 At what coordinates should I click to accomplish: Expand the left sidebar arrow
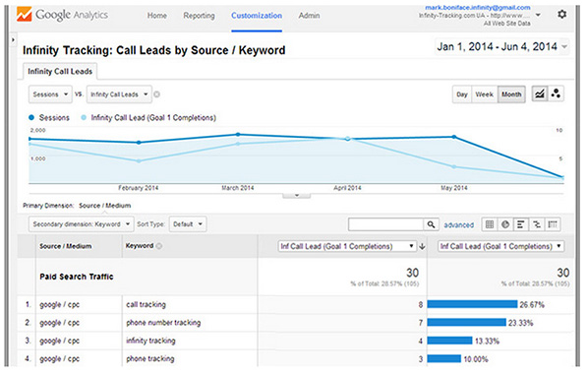[x=13, y=39]
